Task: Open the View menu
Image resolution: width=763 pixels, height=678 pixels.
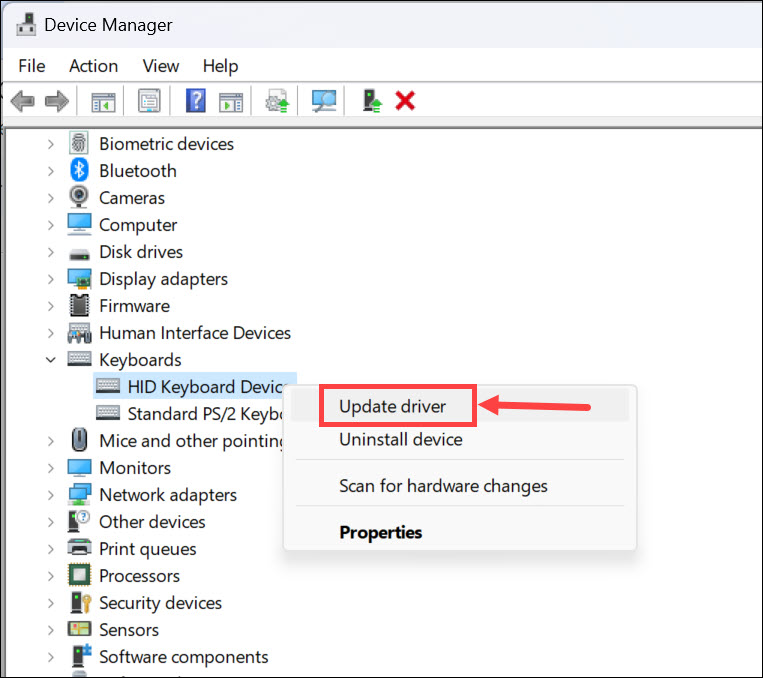Action: coord(160,66)
